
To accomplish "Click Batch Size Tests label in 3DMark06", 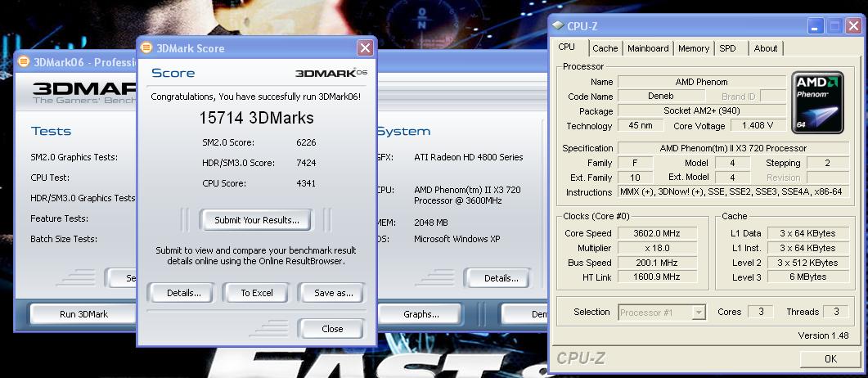I will click(x=64, y=239).
